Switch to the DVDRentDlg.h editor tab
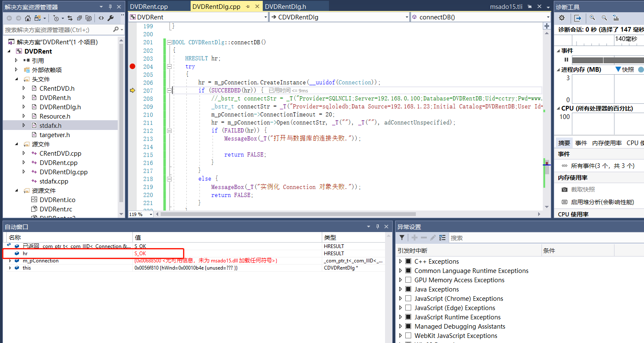Image resolution: width=644 pixels, height=343 pixels. (286, 6)
